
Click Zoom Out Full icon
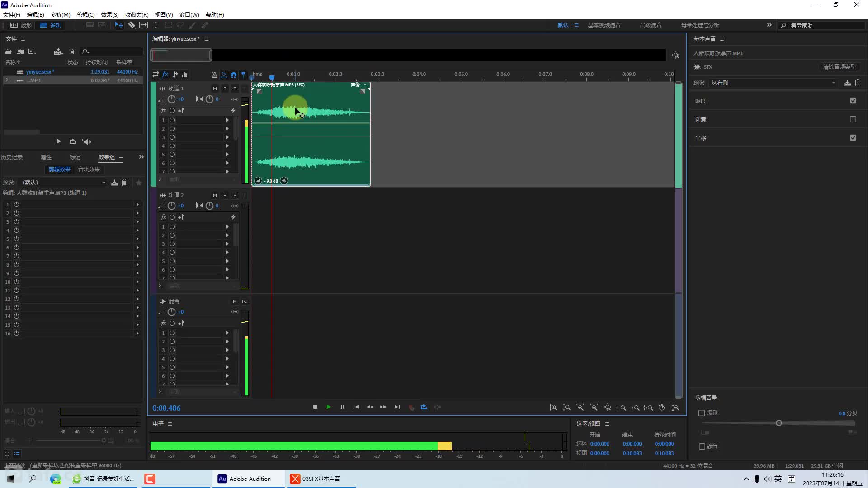pyautogui.click(x=608, y=408)
